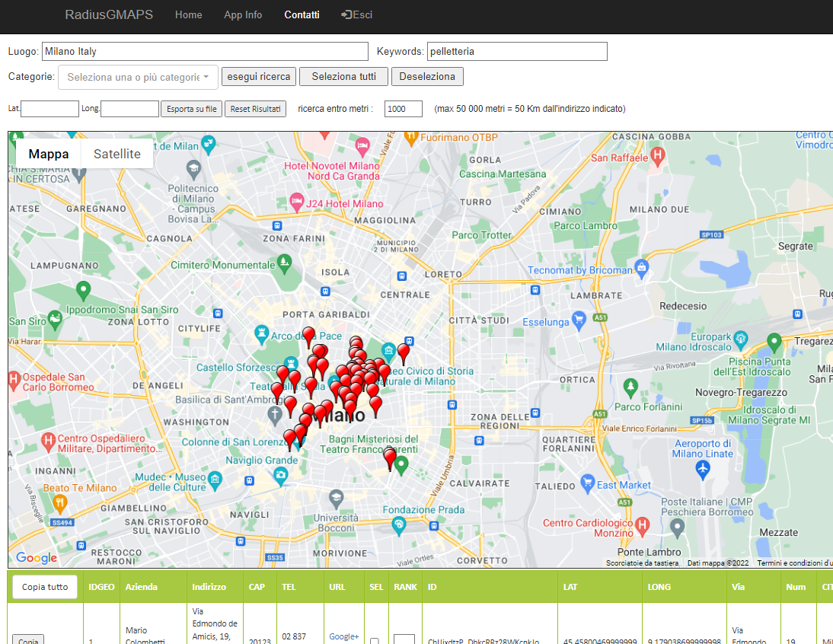
Task: Click the Esselunga shopping cart icon
Action: pos(579,318)
